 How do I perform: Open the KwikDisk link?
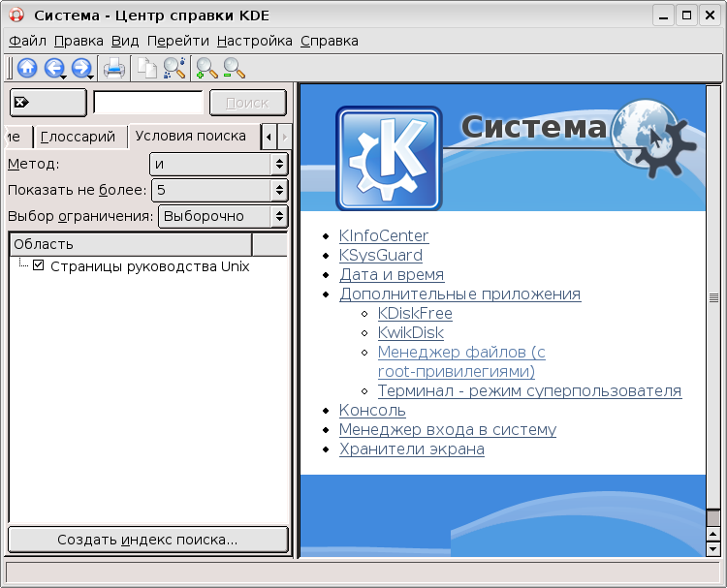click(411, 333)
